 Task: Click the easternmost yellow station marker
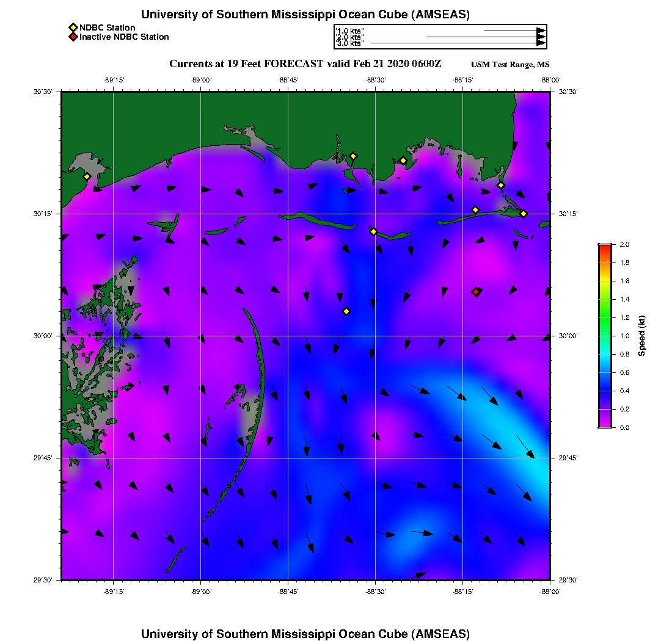coord(524,213)
